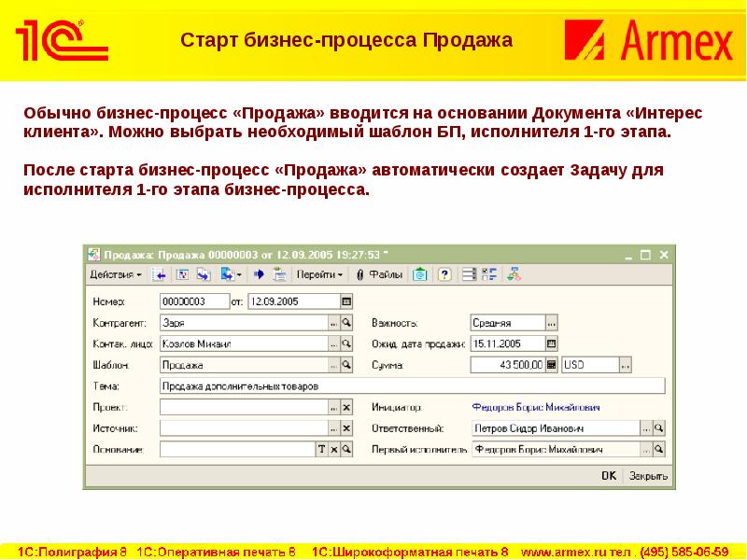The height and width of the screenshot is (560, 747).
Task: Click the Файлы paperclip button
Action: [378, 275]
